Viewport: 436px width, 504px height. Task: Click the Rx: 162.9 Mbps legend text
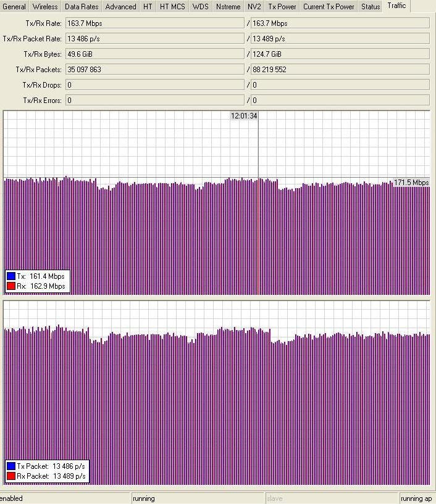click(x=41, y=286)
